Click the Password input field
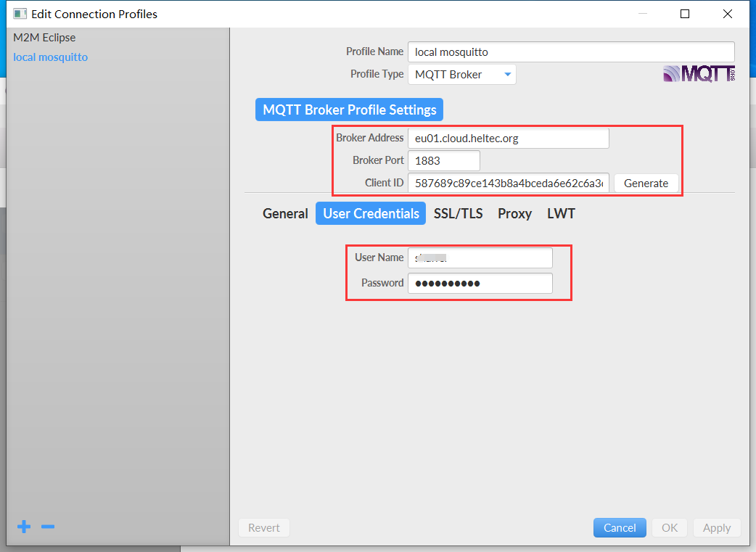Viewport: 756px width, 552px height. [480, 283]
